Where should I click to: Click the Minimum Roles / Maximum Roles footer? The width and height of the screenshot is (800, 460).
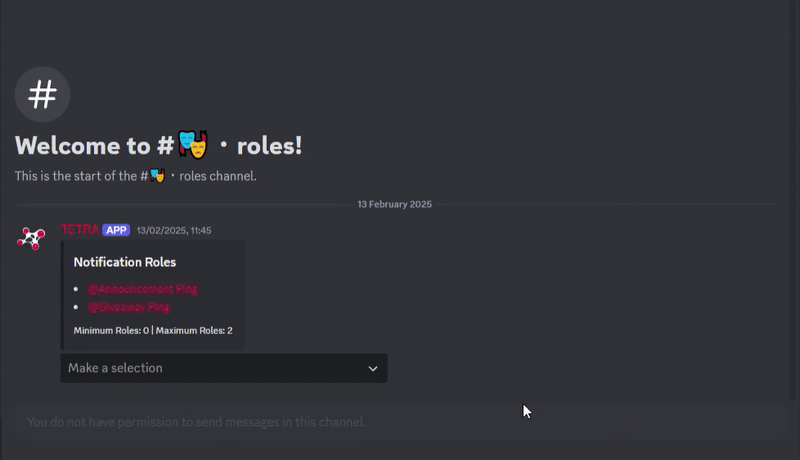pos(153,330)
